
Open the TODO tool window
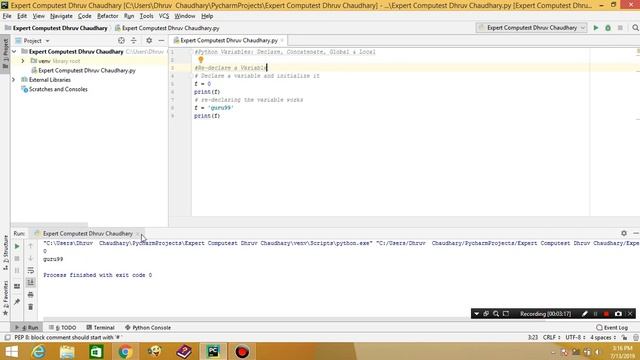62,327
